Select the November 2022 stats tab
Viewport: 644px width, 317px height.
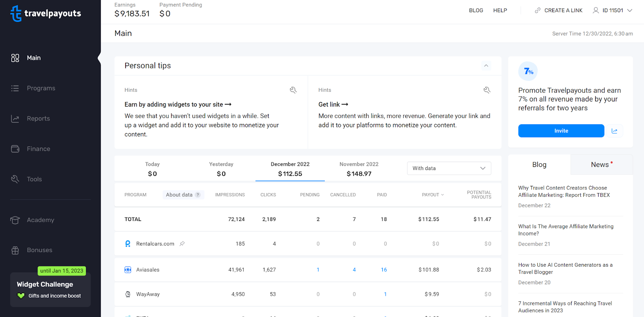(x=359, y=169)
